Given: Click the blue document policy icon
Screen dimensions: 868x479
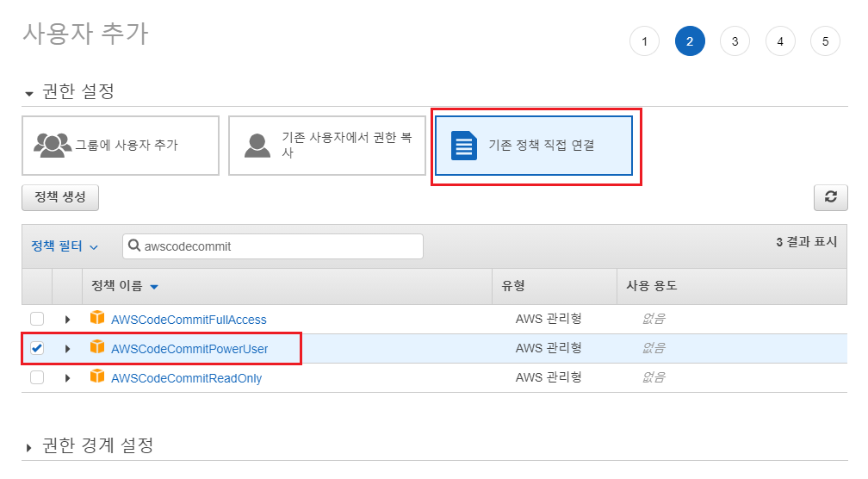Looking at the screenshot, I should 464,146.
